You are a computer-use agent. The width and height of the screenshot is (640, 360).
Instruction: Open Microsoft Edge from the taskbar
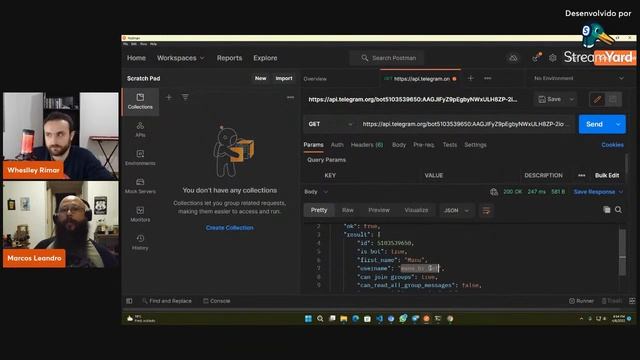pyautogui.click(x=356, y=318)
